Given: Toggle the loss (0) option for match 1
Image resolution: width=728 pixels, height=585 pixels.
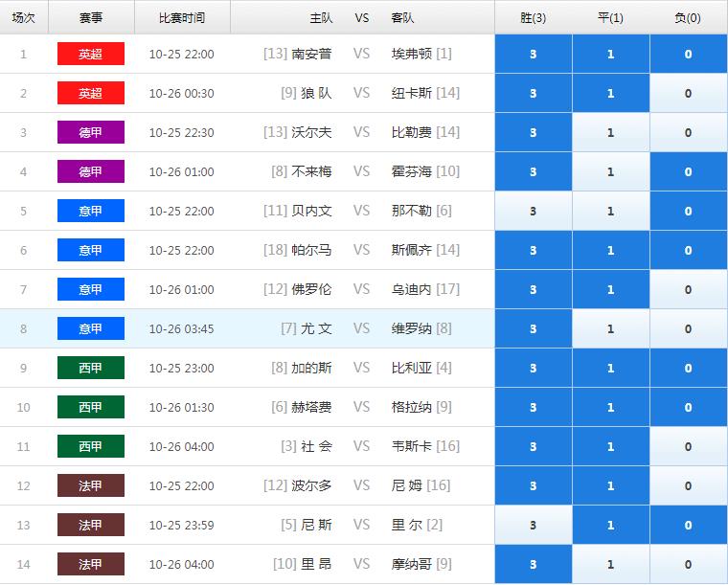Looking at the screenshot, I should pyautogui.click(x=688, y=54).
